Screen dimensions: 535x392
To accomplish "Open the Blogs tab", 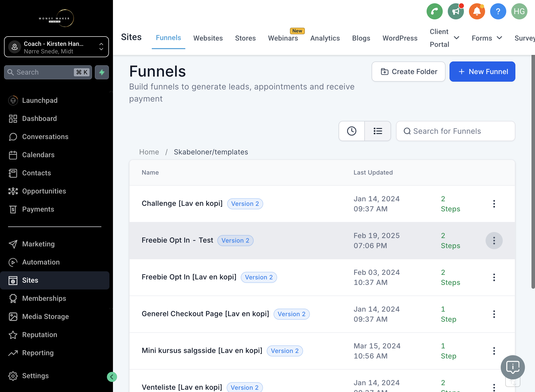I will (361, 38).
